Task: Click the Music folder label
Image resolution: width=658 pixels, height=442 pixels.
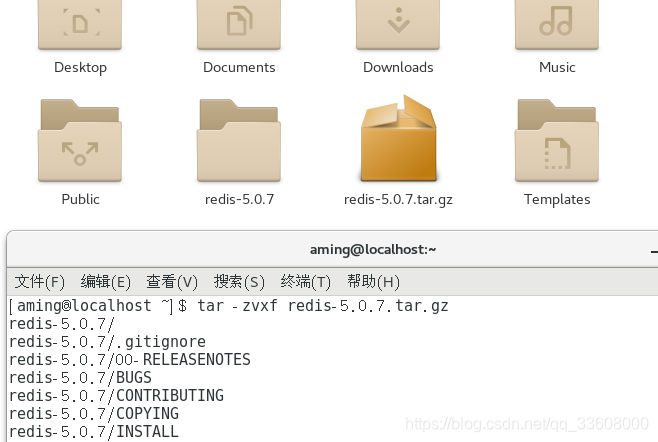Action: 557,67
